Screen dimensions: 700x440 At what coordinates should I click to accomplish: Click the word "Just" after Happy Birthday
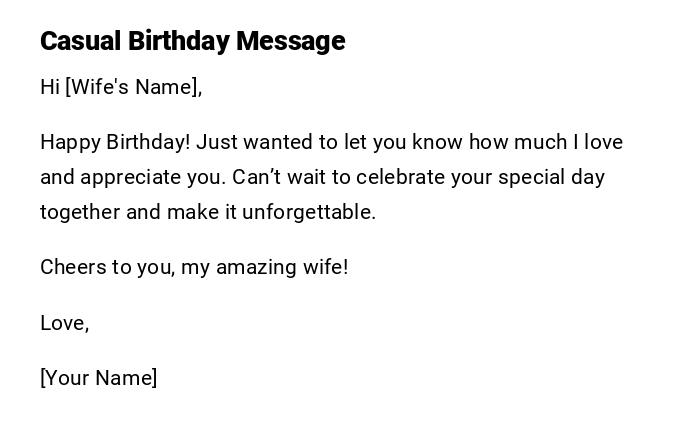pyautogui.click(x=217, y=142)
